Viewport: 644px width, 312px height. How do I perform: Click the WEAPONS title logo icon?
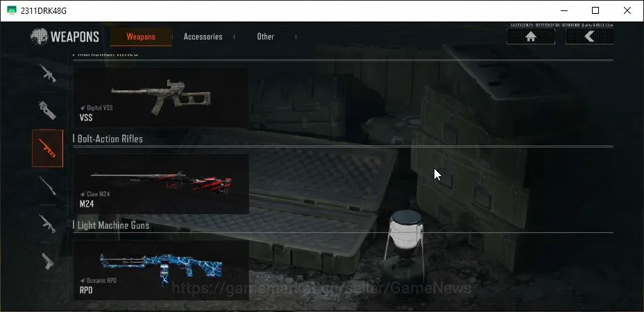(x=39, y=37)
